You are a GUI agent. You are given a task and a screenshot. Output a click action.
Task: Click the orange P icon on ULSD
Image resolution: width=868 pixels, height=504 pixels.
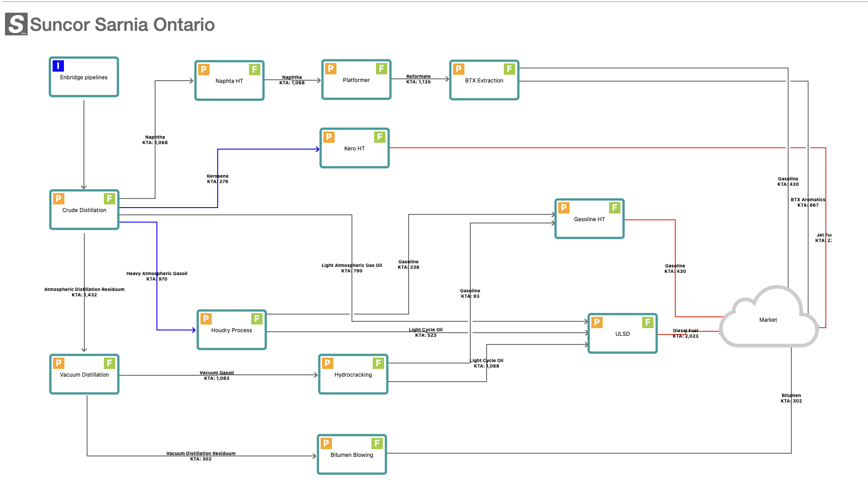597,322
